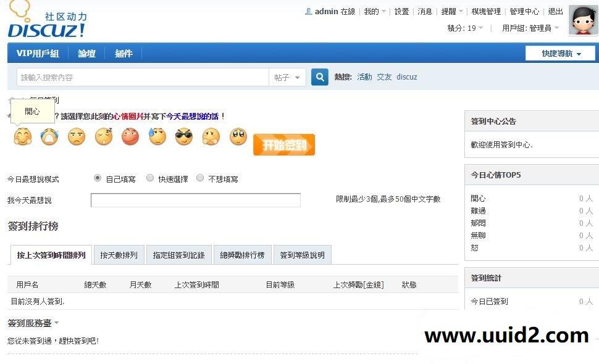Screen dimensions: 599x364
Task: Click the 我今天最想說 text input field
Action: pyautogui.click(x=195, y=200)
